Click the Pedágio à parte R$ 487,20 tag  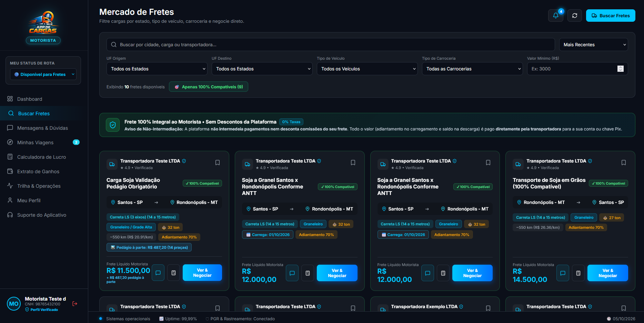tap(149, 247)
